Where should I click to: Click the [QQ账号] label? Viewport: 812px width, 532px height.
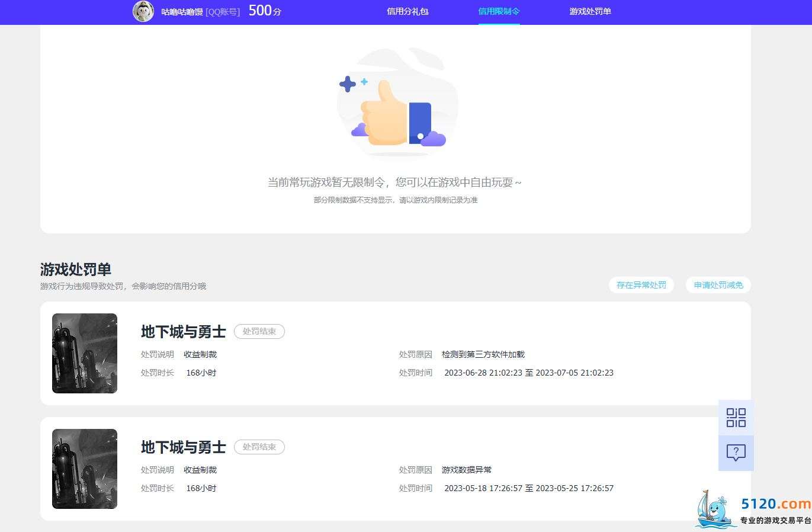tap(223, 12)
